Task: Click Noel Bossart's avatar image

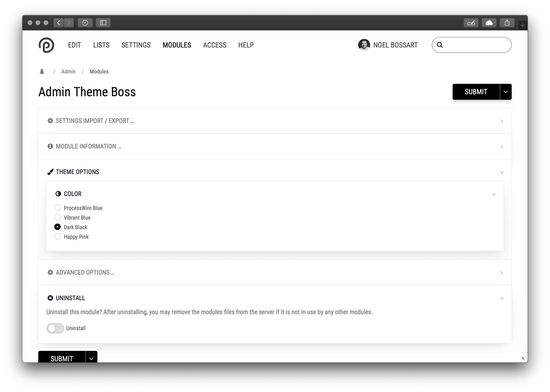Action: 364,45
